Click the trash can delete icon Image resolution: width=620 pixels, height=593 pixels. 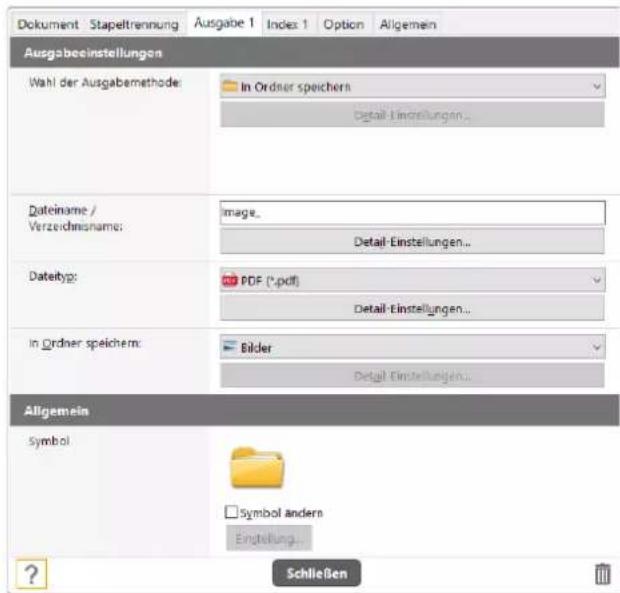pyautogui.click(x=602, y=574)
